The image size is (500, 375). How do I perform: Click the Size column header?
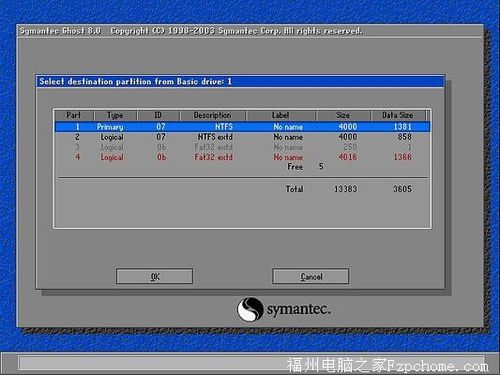tap(343, 115)
